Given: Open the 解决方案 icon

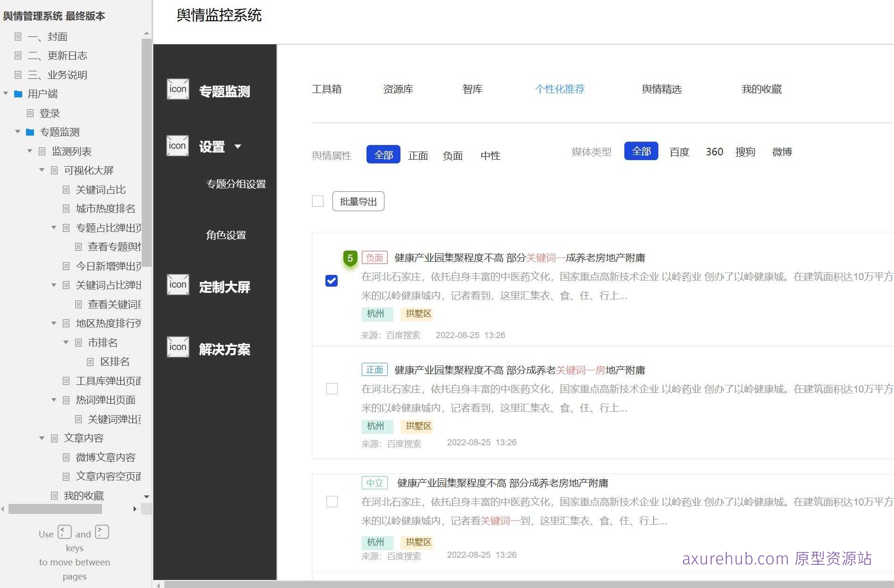Looking at the screenshot, I should pyautogui.click(x=177, y=347).
